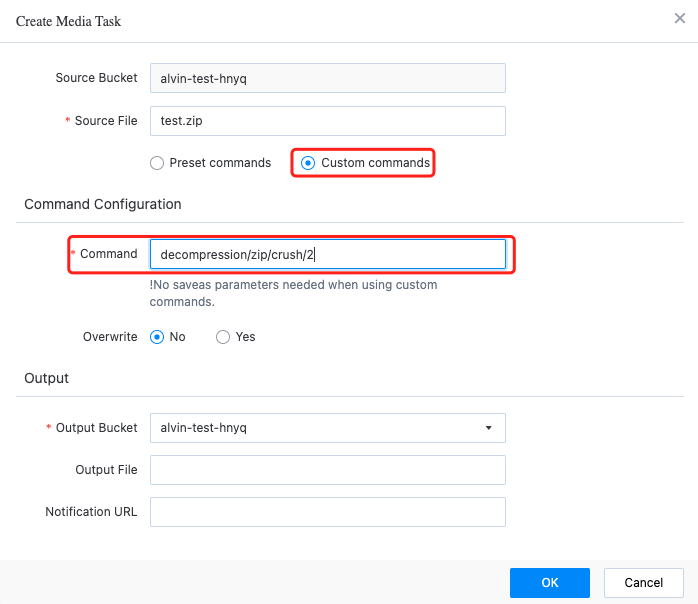Select the Custom commands radio button
698x604 pixels.
[308, 163]
